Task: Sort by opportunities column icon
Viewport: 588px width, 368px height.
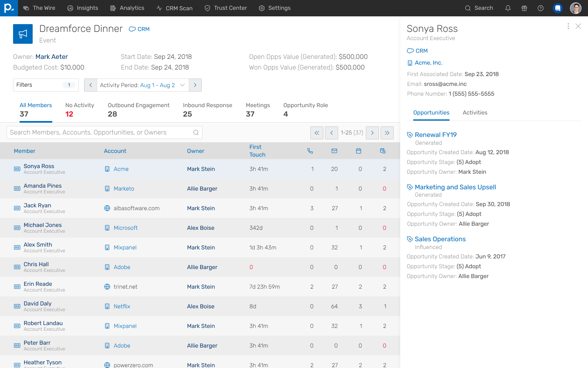Action: (383, 151)
